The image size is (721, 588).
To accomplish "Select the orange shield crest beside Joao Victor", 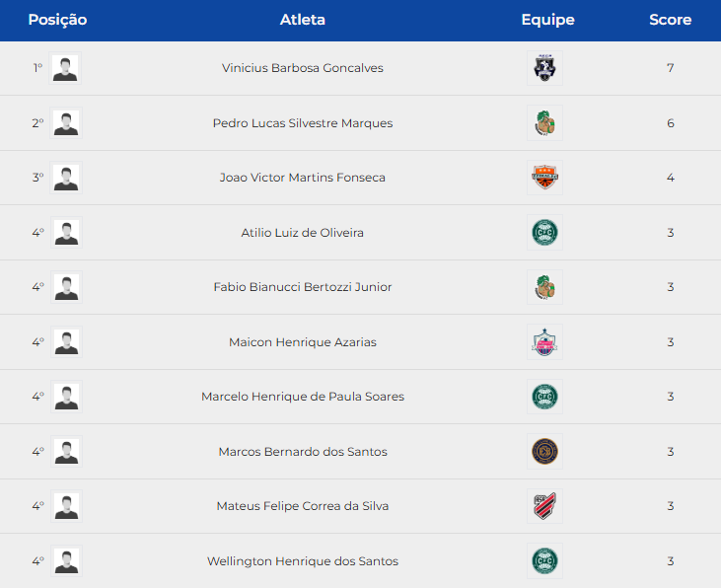I will (x=544, y=178).
